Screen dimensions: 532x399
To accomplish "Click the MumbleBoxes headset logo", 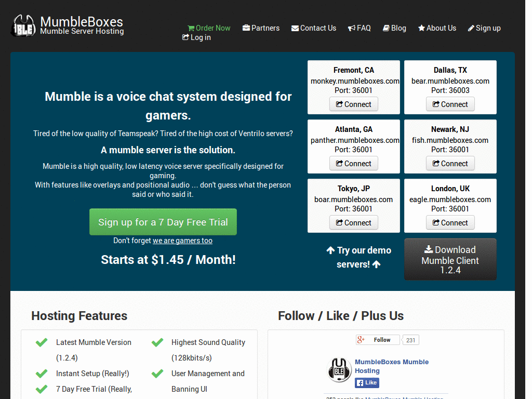I will tap(23, 26).
